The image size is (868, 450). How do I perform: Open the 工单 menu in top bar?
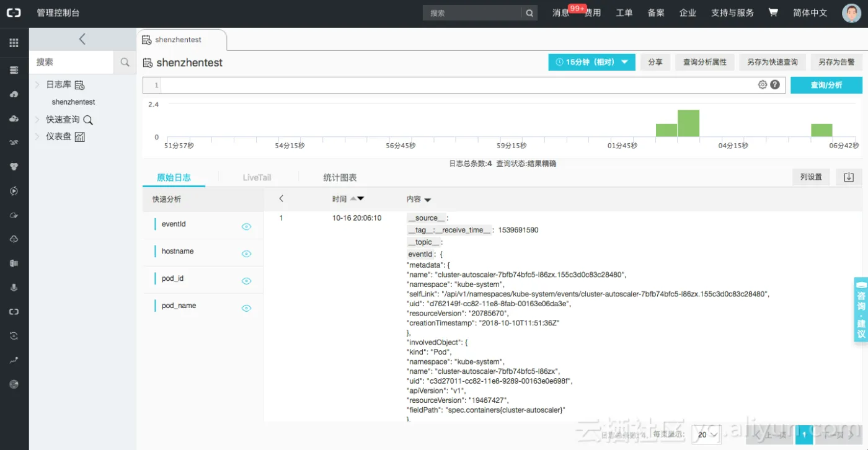coord(624,12)
